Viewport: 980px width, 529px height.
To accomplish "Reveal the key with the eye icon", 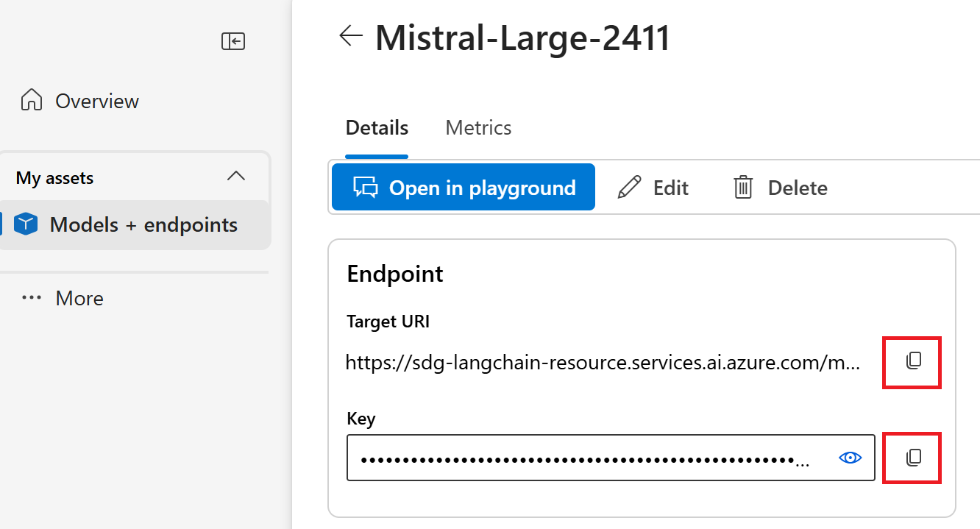I will click(x=850, y=458).
